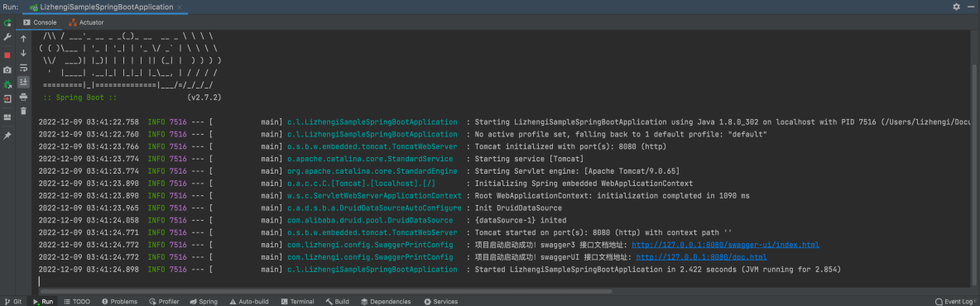Click timestamp '2022-12-09 03:41:24.898'
This screenshot has width=980, height=306.
[89, 270]
